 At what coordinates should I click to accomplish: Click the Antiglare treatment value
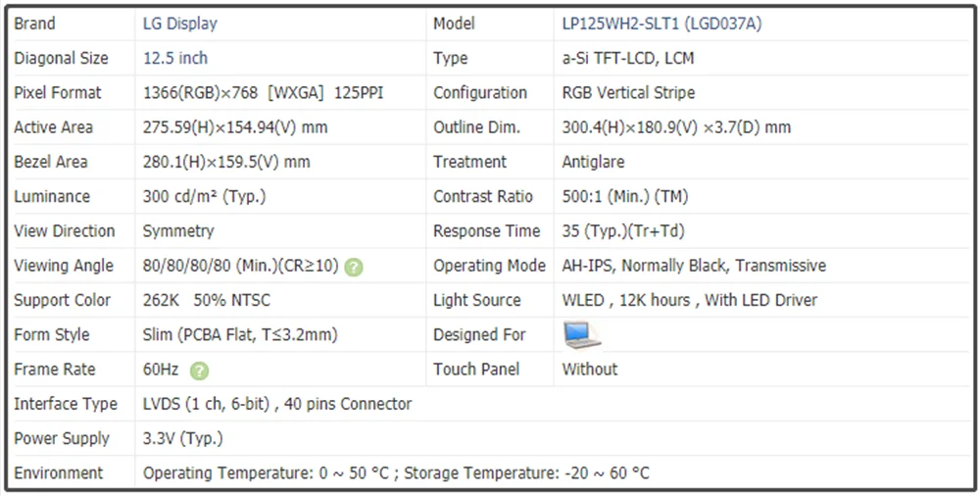(x=593, y=162)
